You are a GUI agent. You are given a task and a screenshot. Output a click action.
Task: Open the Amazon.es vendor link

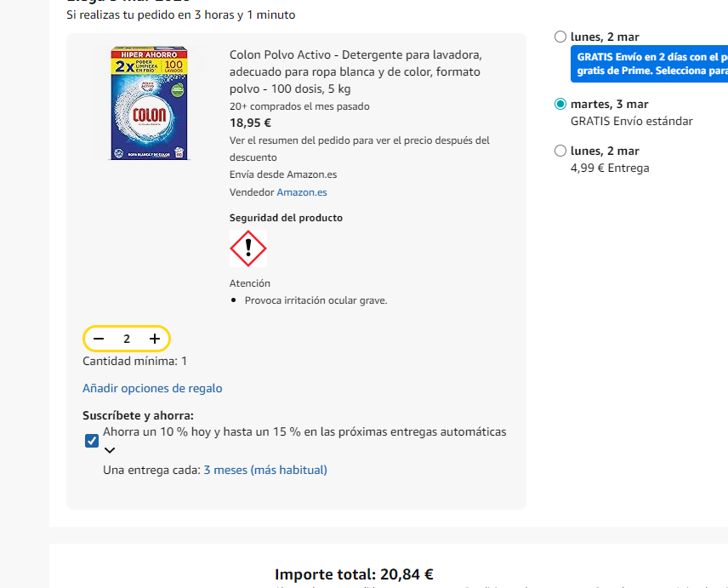click(x=301, y=191)
